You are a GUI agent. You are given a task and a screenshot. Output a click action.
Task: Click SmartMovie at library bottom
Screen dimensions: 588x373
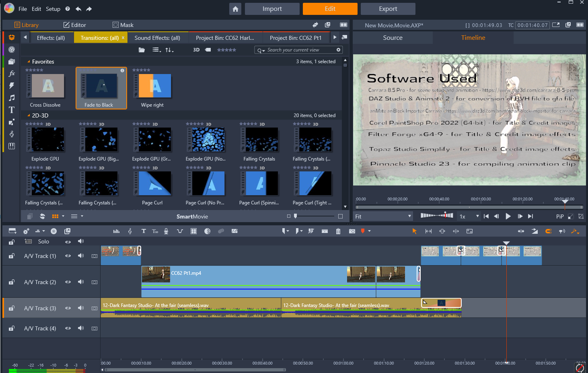coord(192,216)
